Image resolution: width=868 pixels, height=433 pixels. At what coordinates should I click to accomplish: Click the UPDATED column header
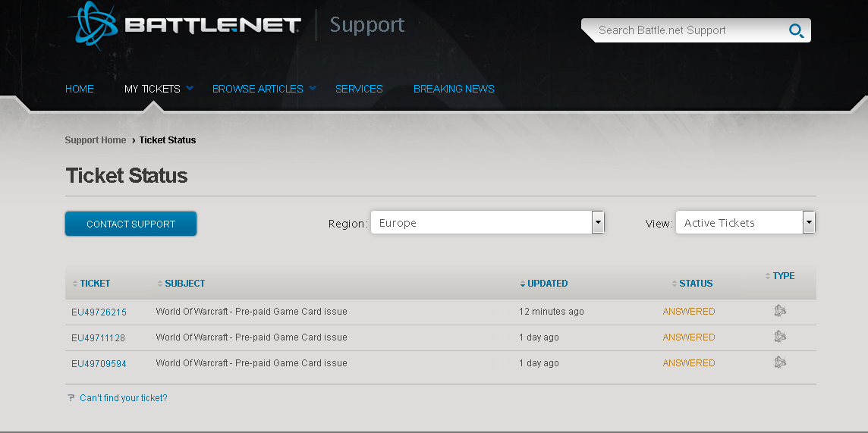tap(548, 283)
